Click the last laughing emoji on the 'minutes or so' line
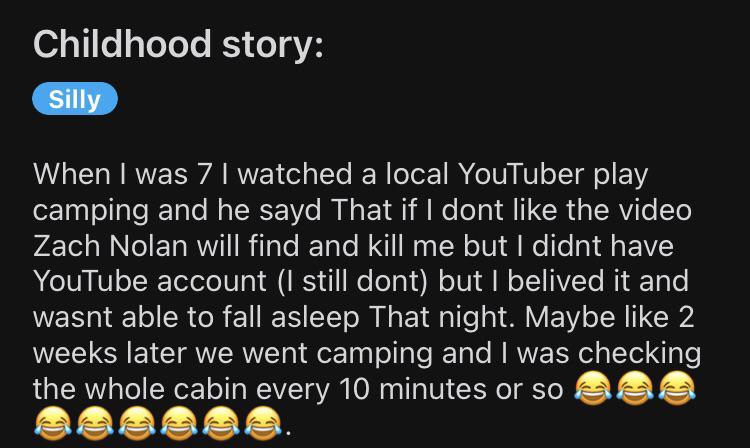The height and width of the screenshot is (448, 750). pos(677,388)
